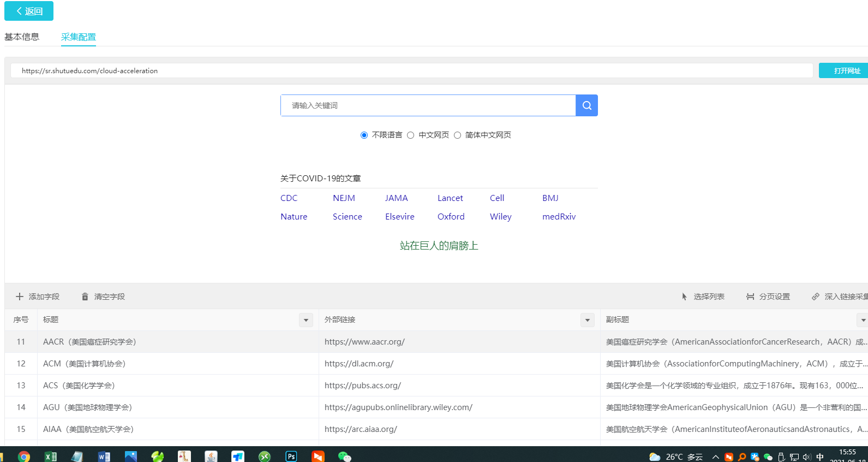Click the 选择列表 cursor icon
This screenshot has height=462, width=868.
click(x=684, y=297)
